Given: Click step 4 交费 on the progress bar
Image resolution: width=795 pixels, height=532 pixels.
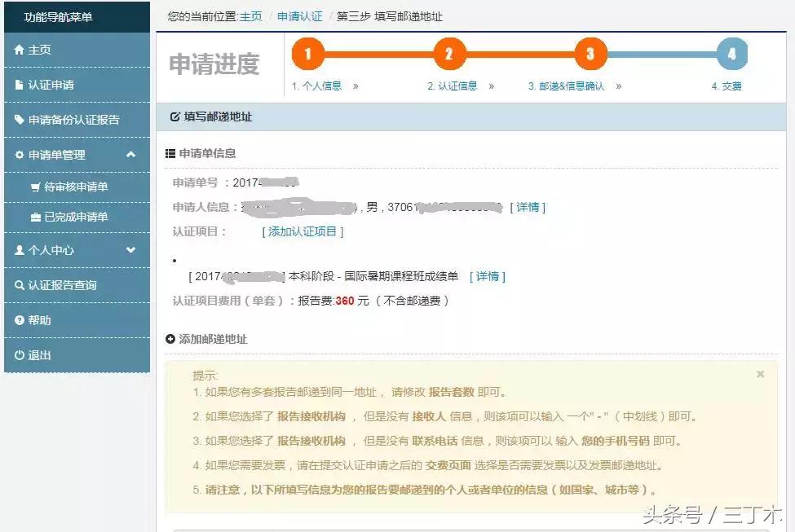Looking at the screenshot, I should [x=732, y=54].
